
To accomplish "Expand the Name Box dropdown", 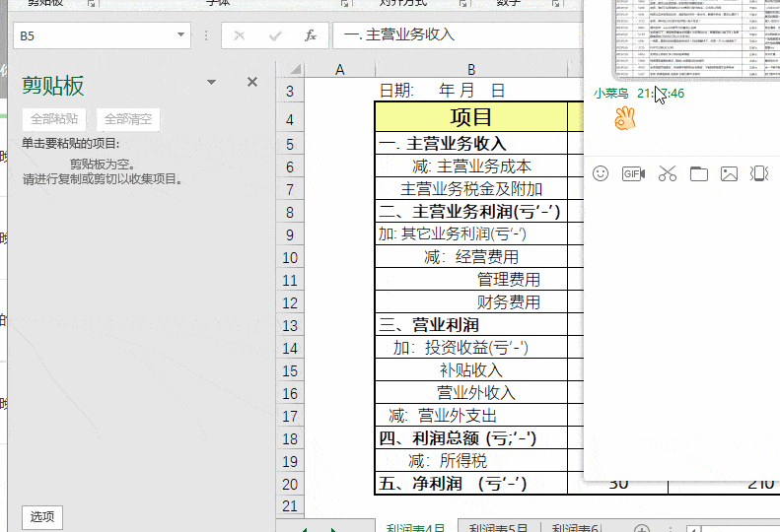I will pyautogui.click(x=181, y=34).
